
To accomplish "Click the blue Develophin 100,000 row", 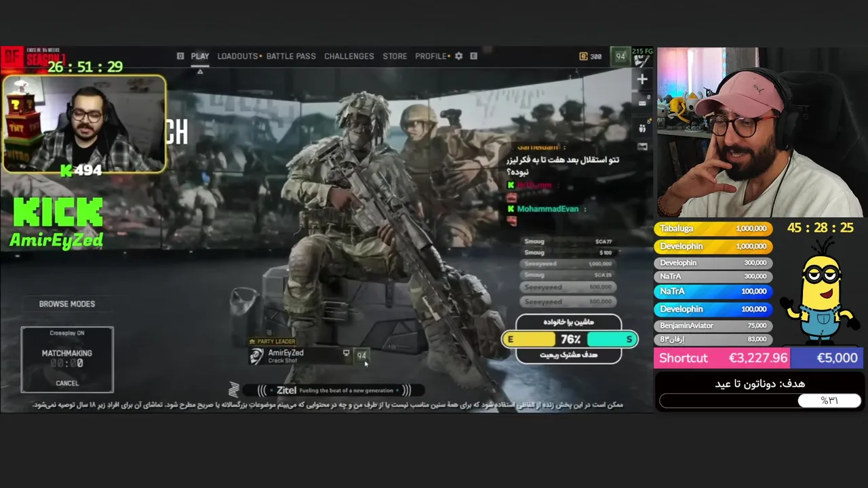I will click(x=713, y=309).
